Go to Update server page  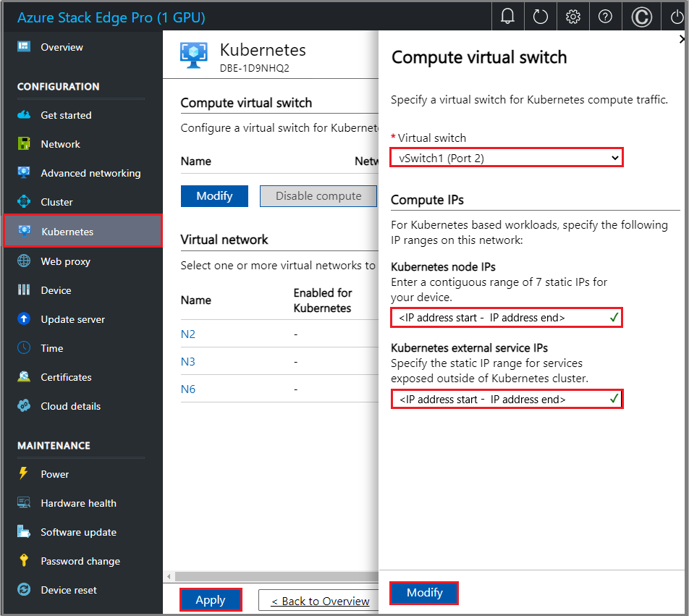72,319
